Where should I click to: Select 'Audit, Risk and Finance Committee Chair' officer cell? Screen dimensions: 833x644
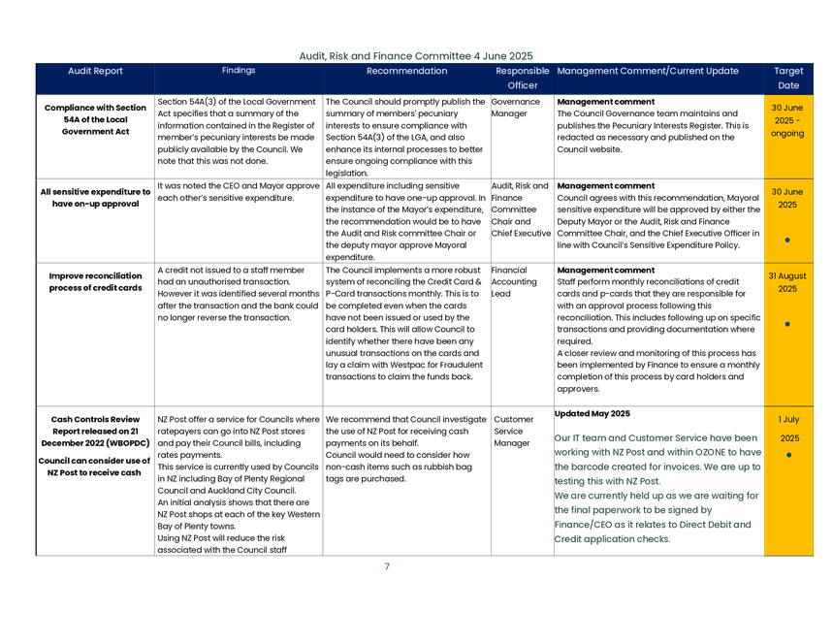tap(521, 209)
